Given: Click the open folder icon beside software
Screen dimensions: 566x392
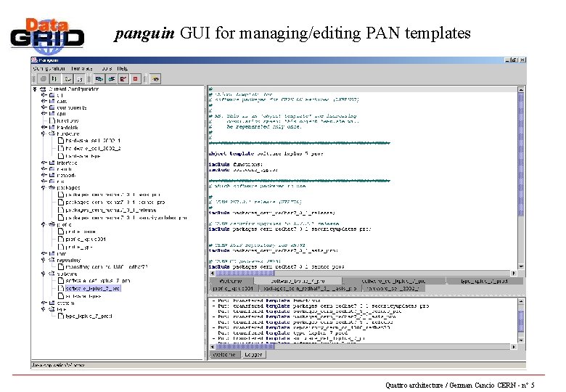Looking at the screenshot, I should (x=52, y=274).
